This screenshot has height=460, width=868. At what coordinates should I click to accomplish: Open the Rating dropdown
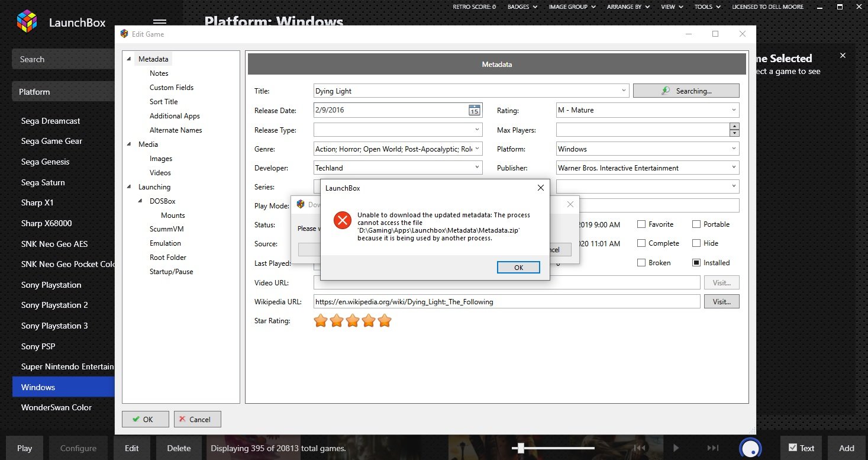734,110
